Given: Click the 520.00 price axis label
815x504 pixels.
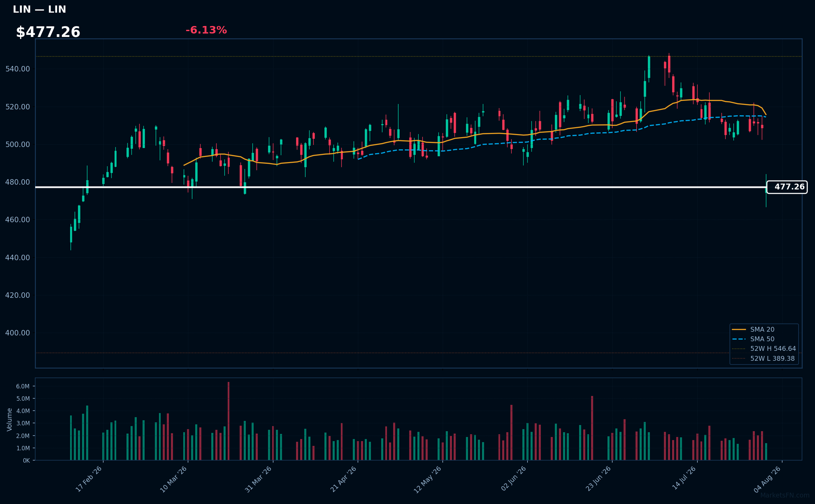Looking at the screenshot, I should tap(18, 107).
